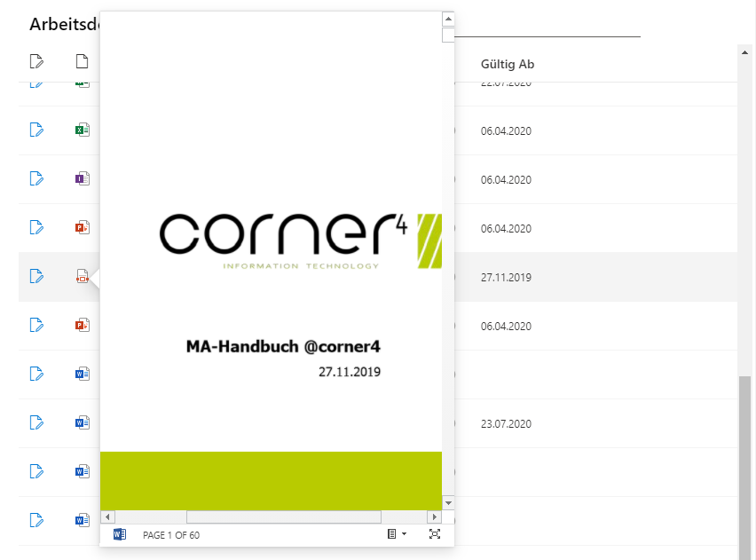Click corner4 logo in document preview
Screen dimensions: 756x560
pos(300,241)
